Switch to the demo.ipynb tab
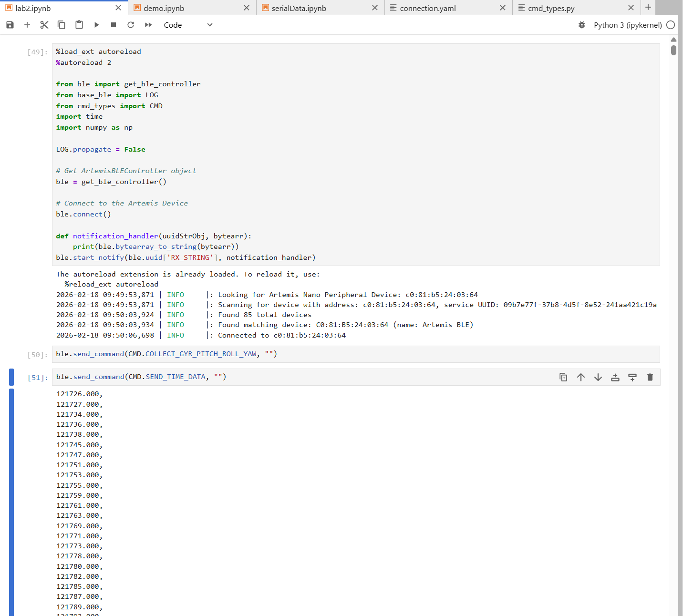683x616 pixels. (164, 8)
